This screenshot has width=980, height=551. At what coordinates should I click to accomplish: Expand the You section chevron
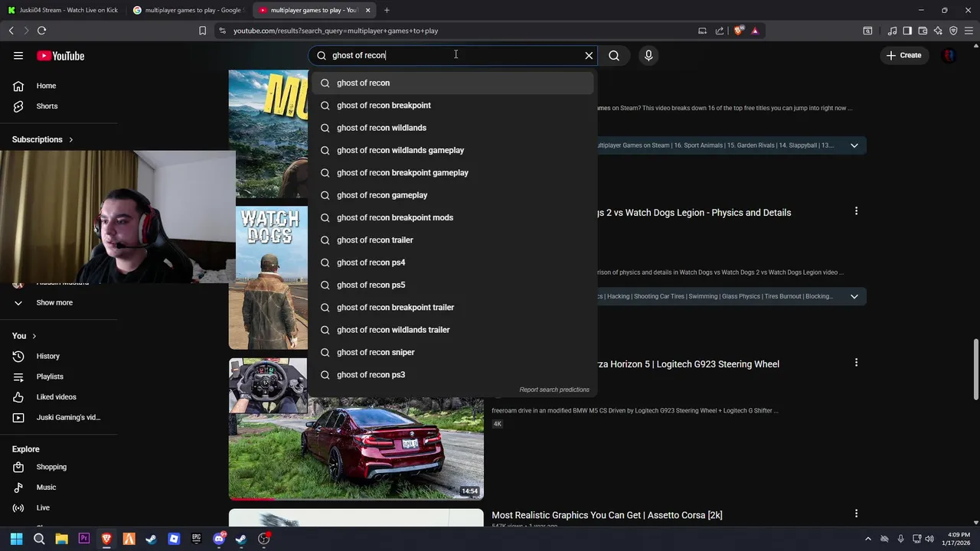click(x=34, y=336)
